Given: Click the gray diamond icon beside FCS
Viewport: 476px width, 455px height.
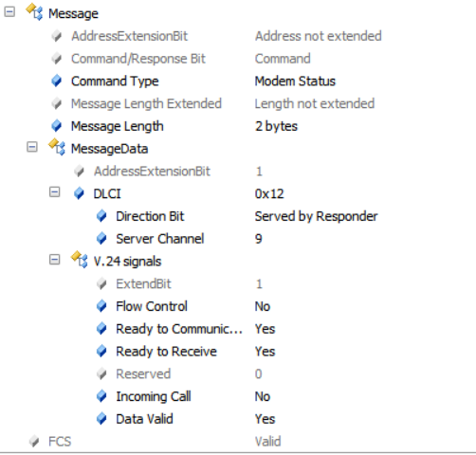Looking at the screenshot, I should 34,441.
